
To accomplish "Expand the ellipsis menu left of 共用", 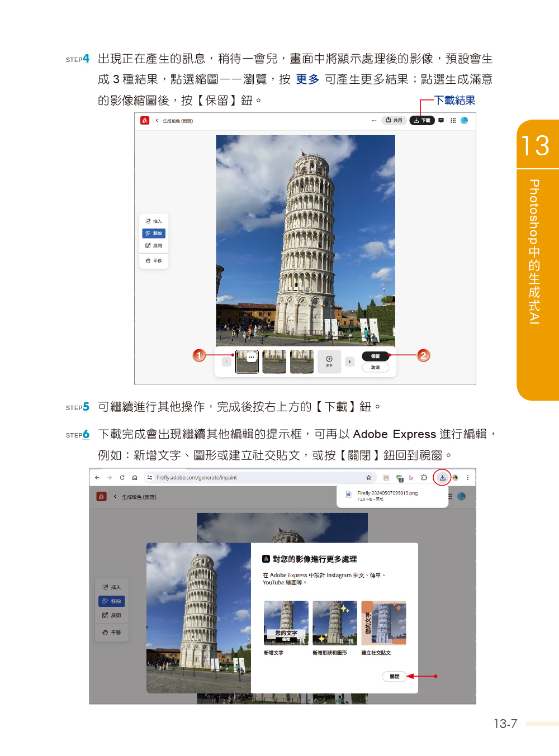I will click(374, 121).
